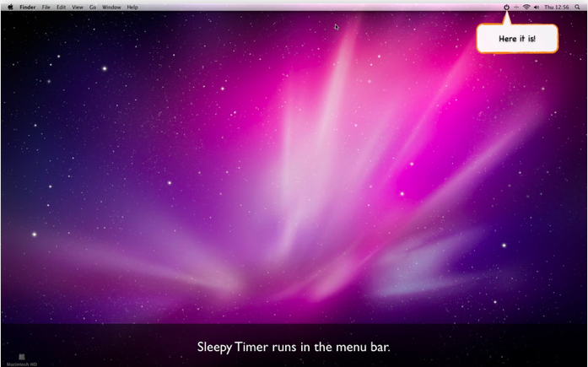The image size is (588, 367).
Task: Open the View menu
Action: pos(78,7)
